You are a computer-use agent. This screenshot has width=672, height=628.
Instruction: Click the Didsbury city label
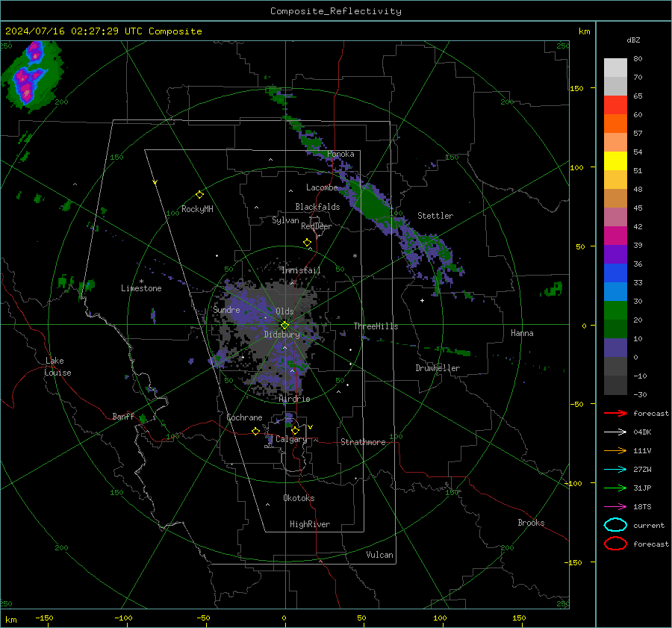[x=281, y=335]
